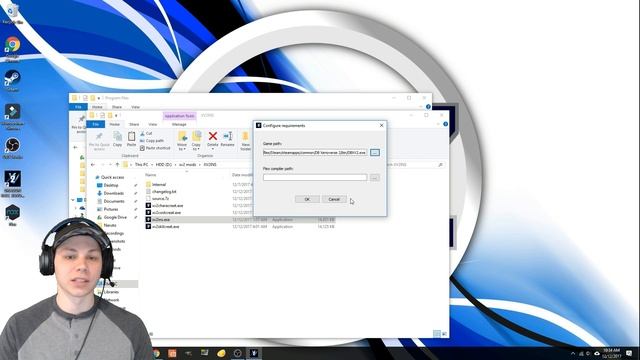Select Downloads in navigation pane

pyautogui.click(x=113, y=193)
